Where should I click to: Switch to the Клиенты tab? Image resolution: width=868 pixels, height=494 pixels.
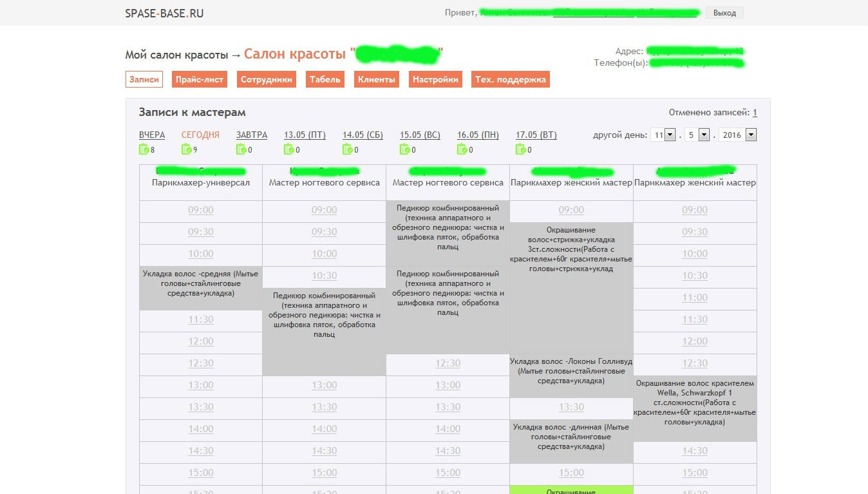[x=376, y=79]
